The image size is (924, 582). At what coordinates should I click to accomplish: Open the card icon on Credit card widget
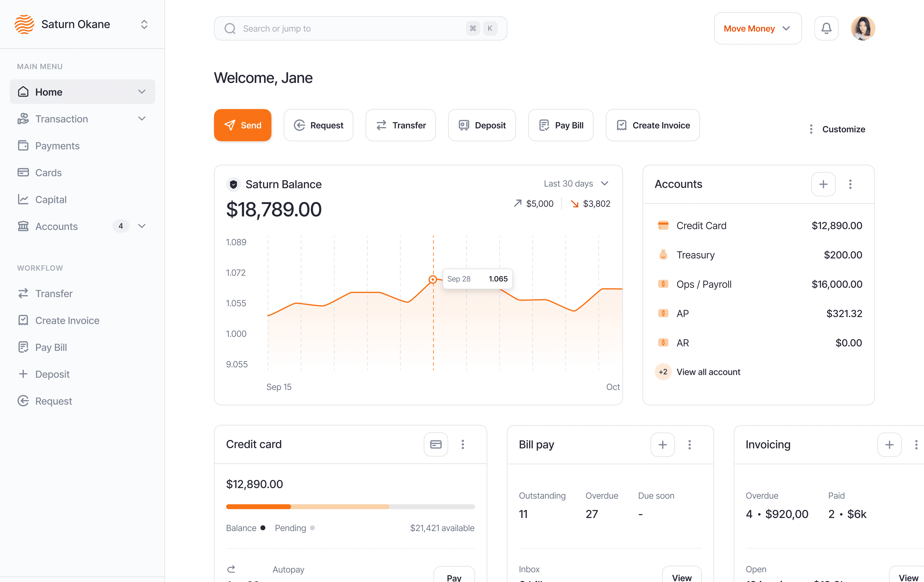[x=436, y=444]
